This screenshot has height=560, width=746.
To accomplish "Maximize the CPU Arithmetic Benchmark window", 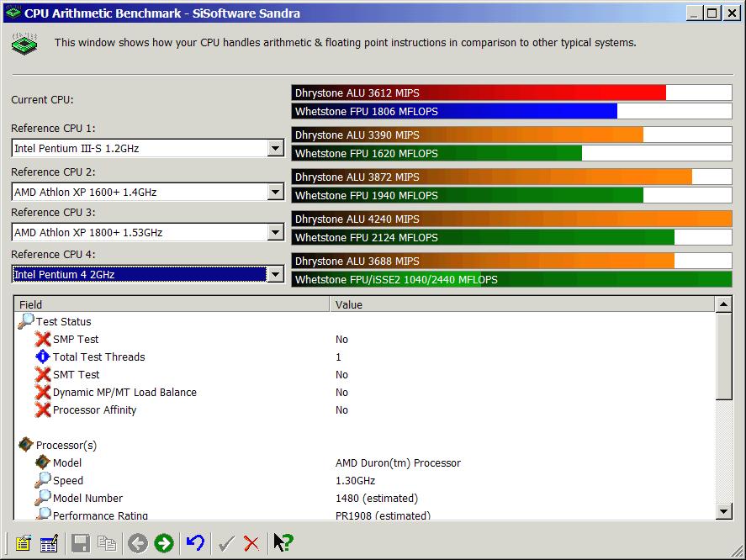I will 712,13.
